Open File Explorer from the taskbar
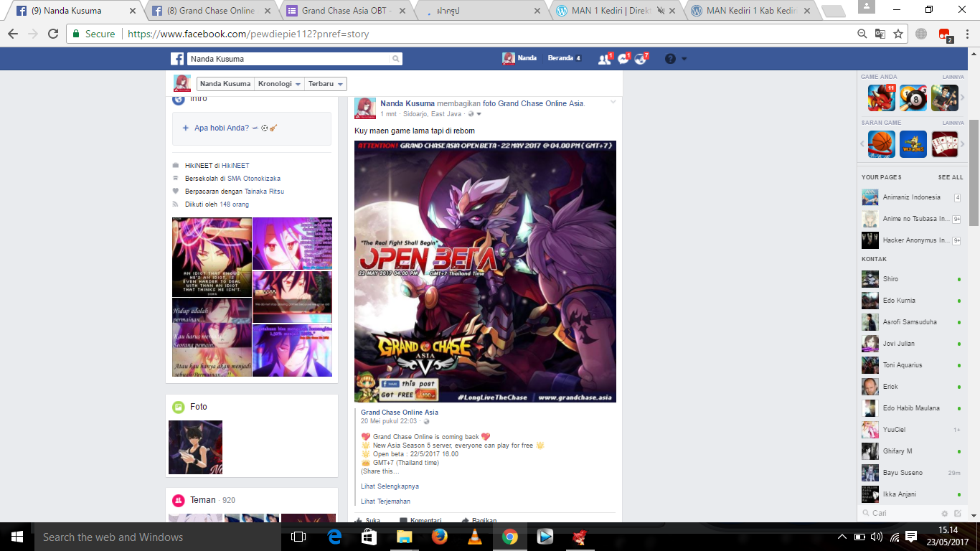This screenshot has width=980, height=551. click(405, 537)
